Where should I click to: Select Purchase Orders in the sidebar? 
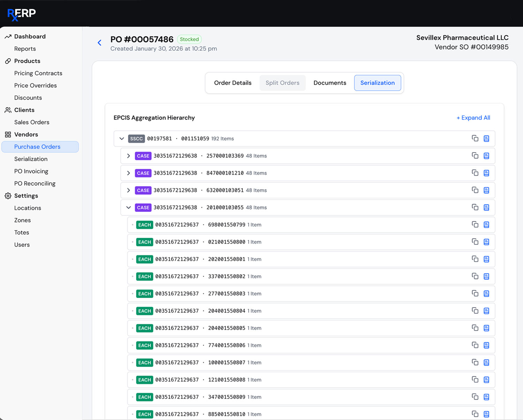coord(37,147)
